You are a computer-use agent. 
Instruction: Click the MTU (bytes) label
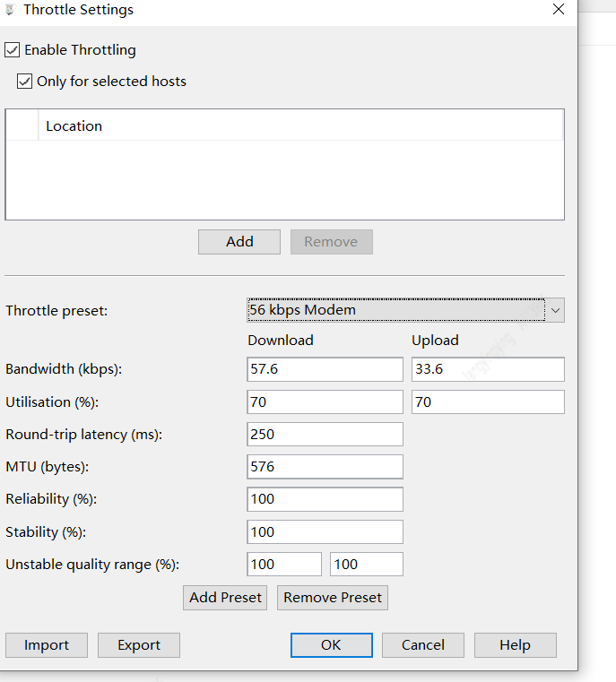click(47, 467)
